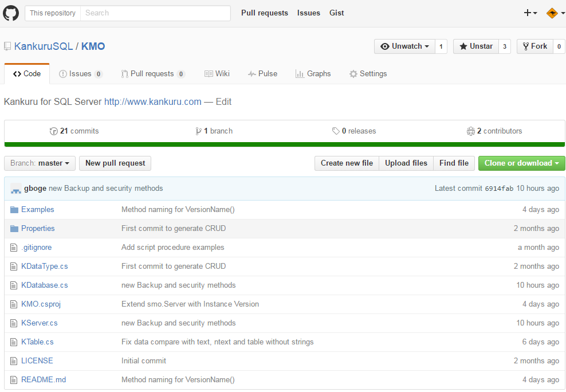Click the commits history clock icon
Viewport: 566px width, 392px height.
point(53,131)
